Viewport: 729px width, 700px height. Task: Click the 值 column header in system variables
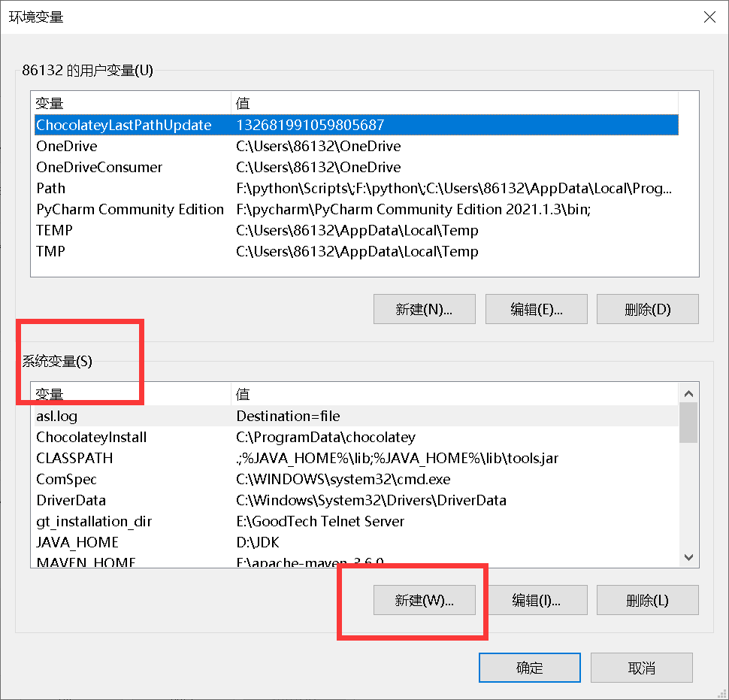click(455, 394)
